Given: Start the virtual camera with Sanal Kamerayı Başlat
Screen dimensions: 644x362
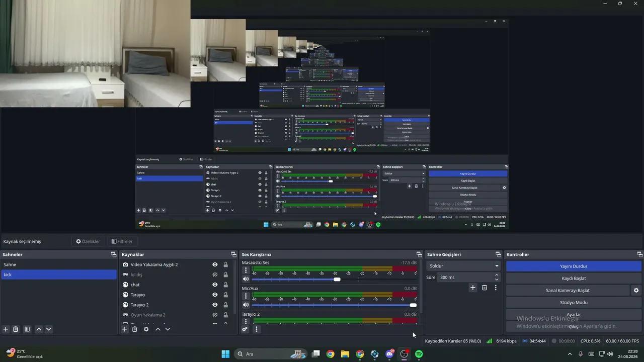Looking at the screenshot, I should (568, 290).
